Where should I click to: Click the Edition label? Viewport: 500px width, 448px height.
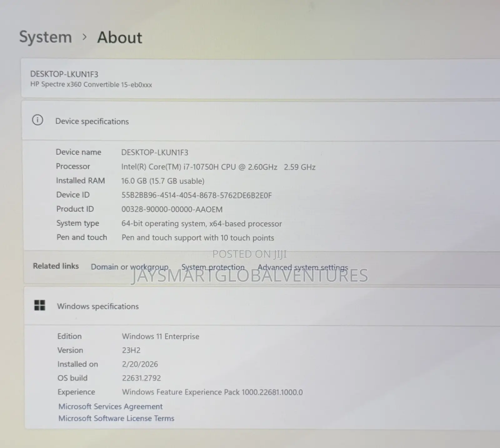(69, 336)
